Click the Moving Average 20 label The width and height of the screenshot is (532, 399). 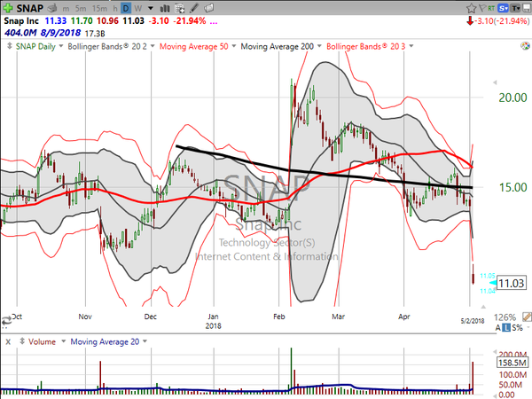[x=105, y=341]
